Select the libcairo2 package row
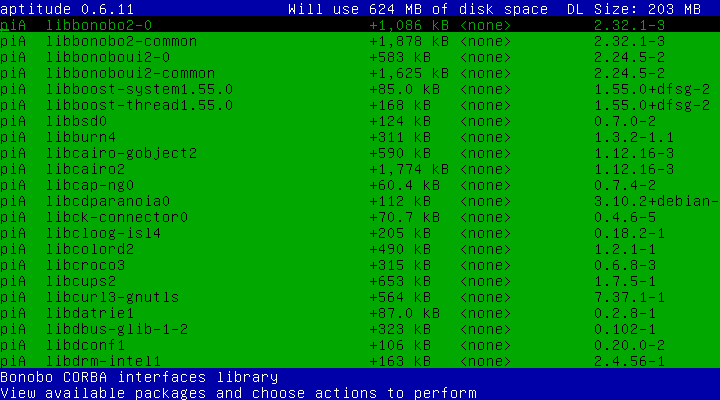 coord(88,169)
